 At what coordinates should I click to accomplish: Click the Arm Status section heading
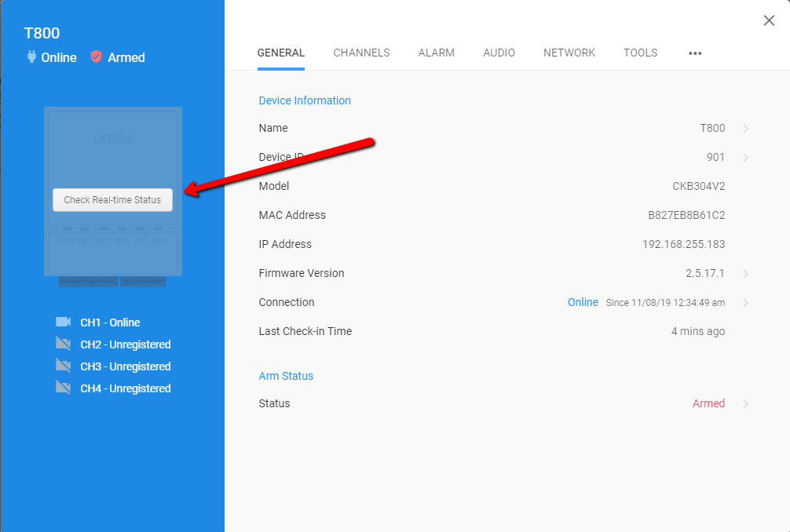[286, 376]
